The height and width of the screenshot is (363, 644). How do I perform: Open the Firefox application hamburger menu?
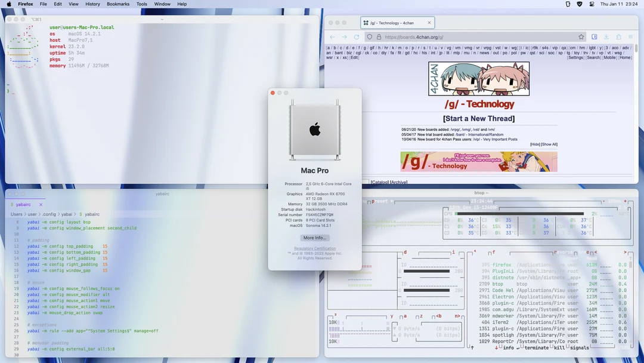point(630,36)
